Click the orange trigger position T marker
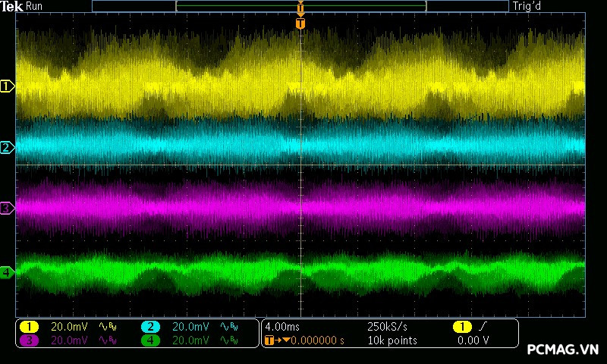This screenshot has height=364, width=607. [300, 24]
